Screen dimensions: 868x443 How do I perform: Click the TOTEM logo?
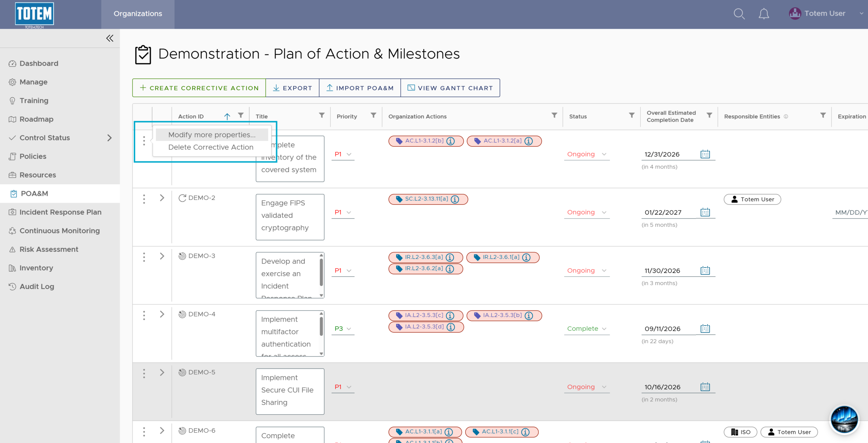34,15
